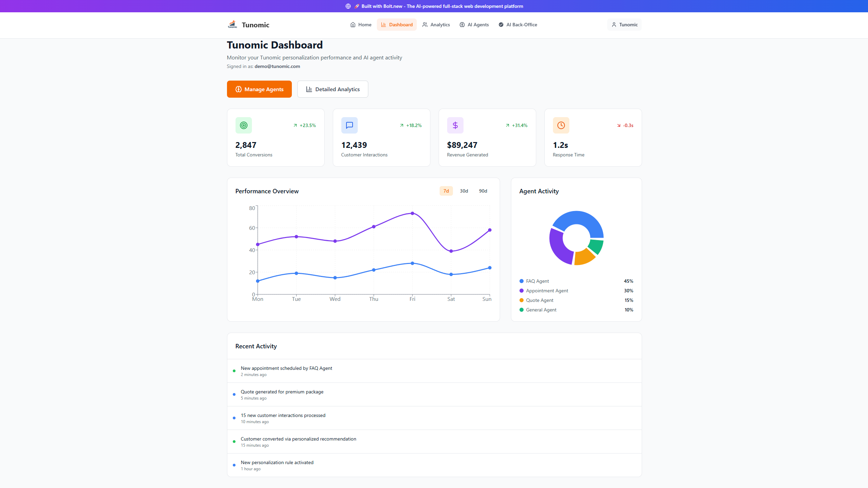
Task: Click the brain icon on Manage Agents
Action: tap(239, 89)
